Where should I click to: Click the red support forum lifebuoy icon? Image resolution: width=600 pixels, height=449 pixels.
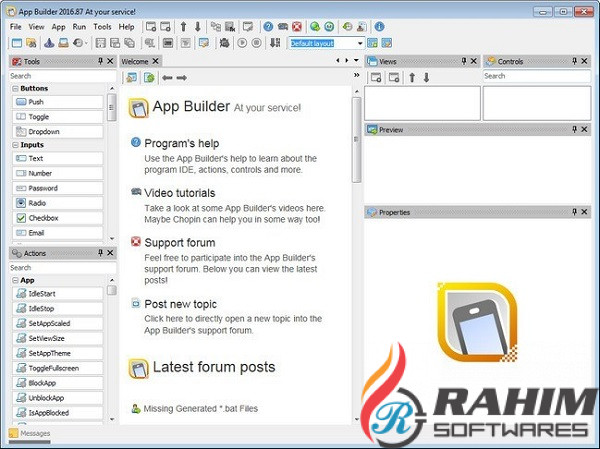(297, 27)
